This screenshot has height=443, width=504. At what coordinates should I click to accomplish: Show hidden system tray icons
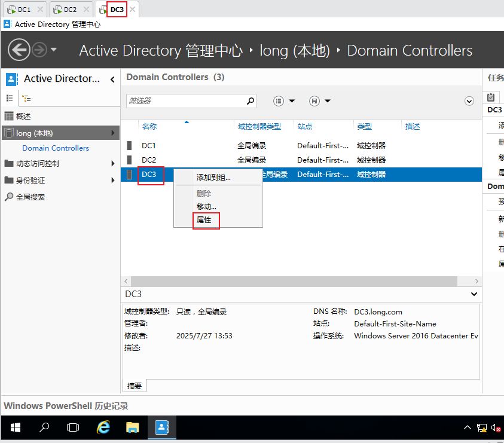468,427
